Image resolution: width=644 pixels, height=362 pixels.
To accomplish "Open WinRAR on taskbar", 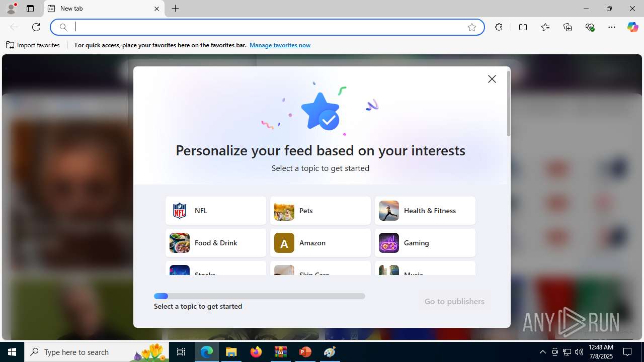I will point(280,352).
